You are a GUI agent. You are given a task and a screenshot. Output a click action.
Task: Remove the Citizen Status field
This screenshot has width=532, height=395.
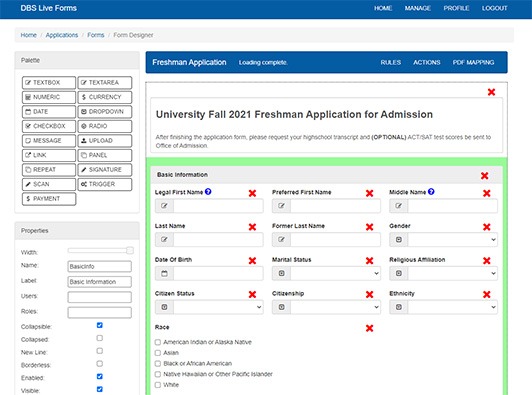(252, 295)
